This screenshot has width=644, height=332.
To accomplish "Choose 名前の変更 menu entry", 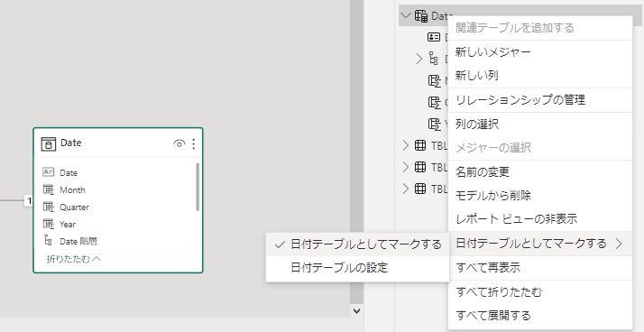I will pos(539,171).
